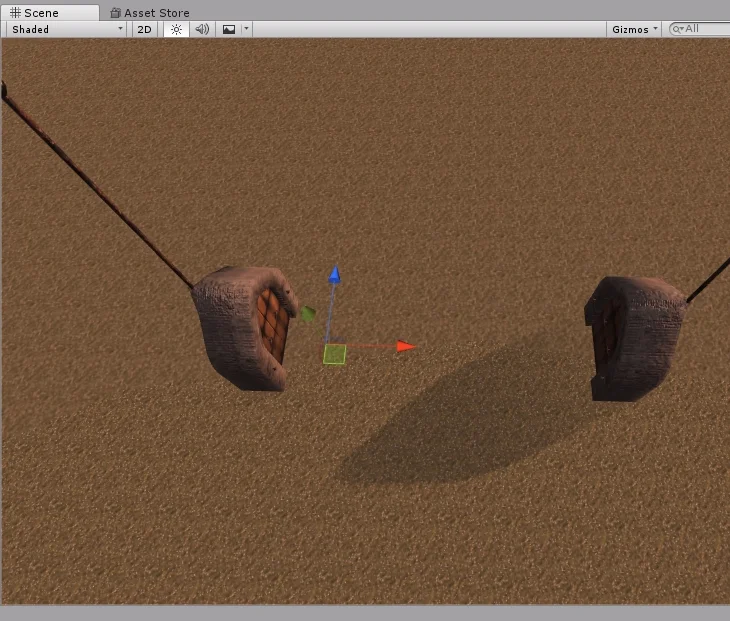Focus the scene search field
The image size is (730, 621).
pyautogui.click(x=699, y=29)
